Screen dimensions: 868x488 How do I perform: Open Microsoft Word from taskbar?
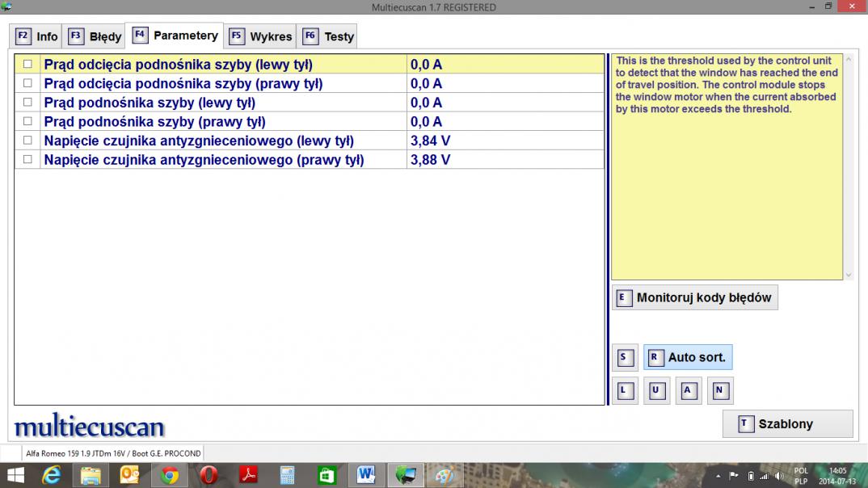coord(366,475)
